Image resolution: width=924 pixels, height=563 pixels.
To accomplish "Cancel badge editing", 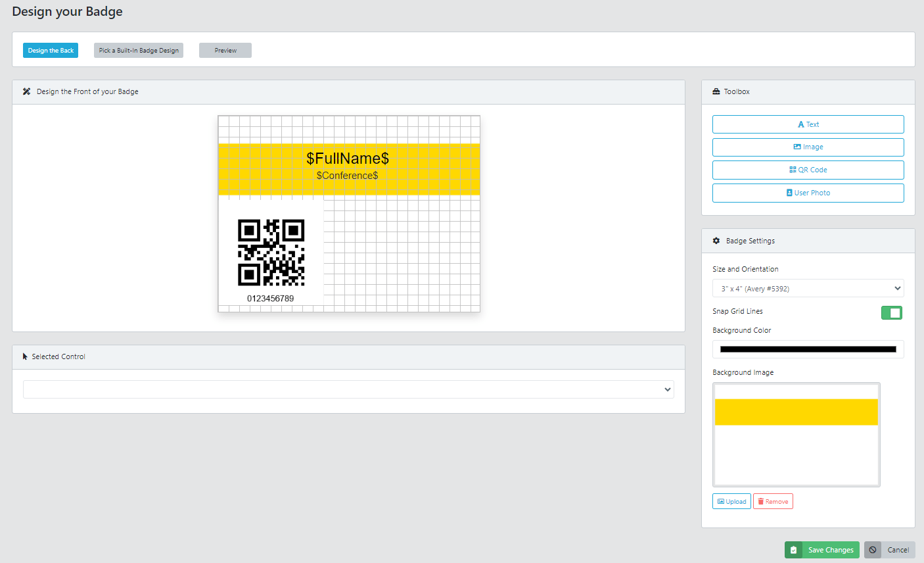I will [x=890, y=550].
